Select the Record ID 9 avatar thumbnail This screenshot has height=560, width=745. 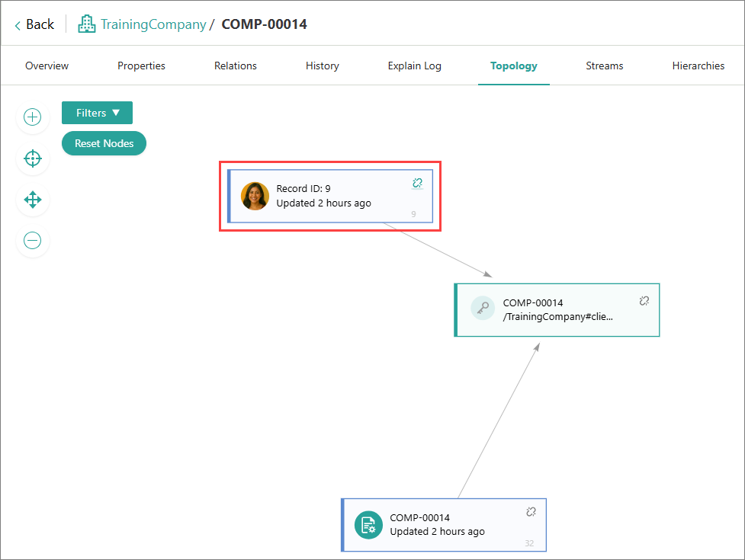[255, 196]
